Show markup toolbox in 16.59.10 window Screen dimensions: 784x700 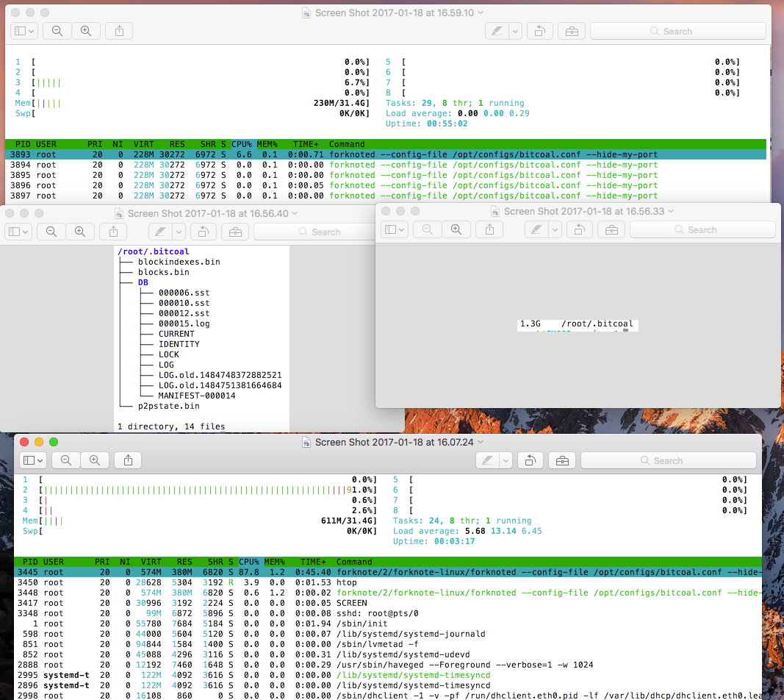tap(572, 31)
